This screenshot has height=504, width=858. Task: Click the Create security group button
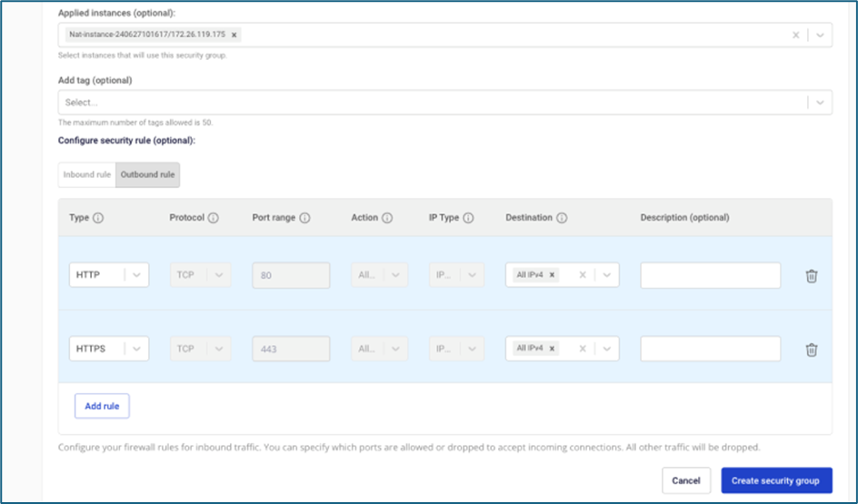776,480
